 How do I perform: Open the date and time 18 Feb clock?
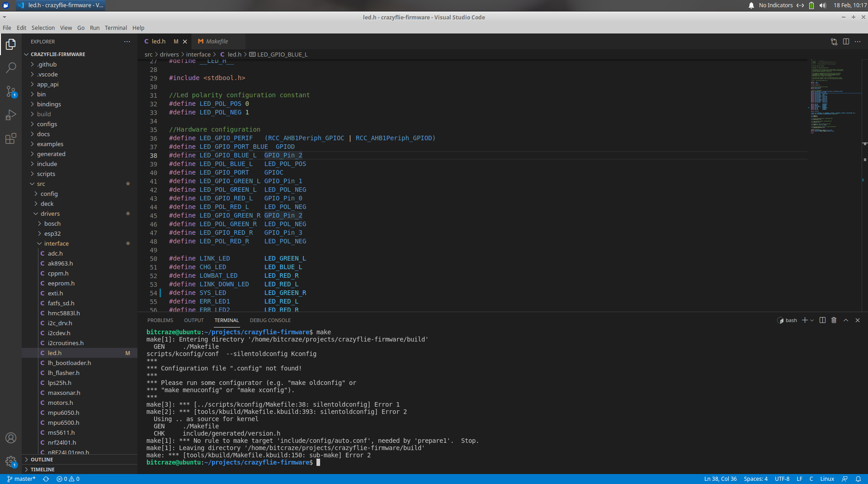click(850, 5)
